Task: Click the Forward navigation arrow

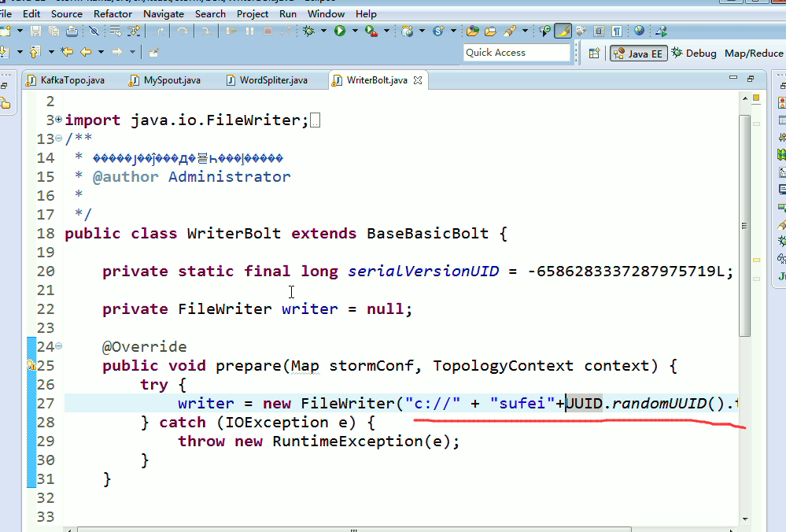Action: pyautogui.click(x=117, y=52)
